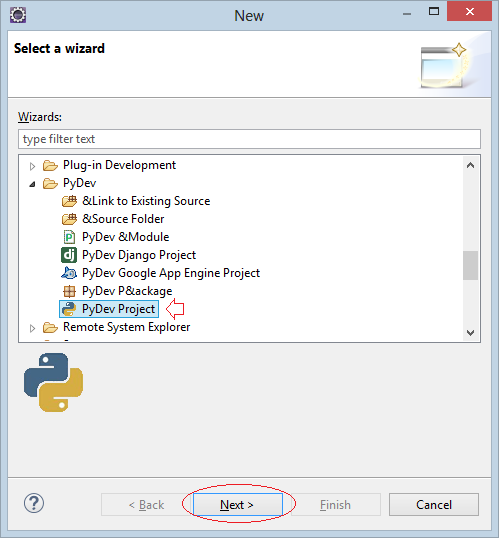Click the Python logo of PyDev Project

pos(69,309)
